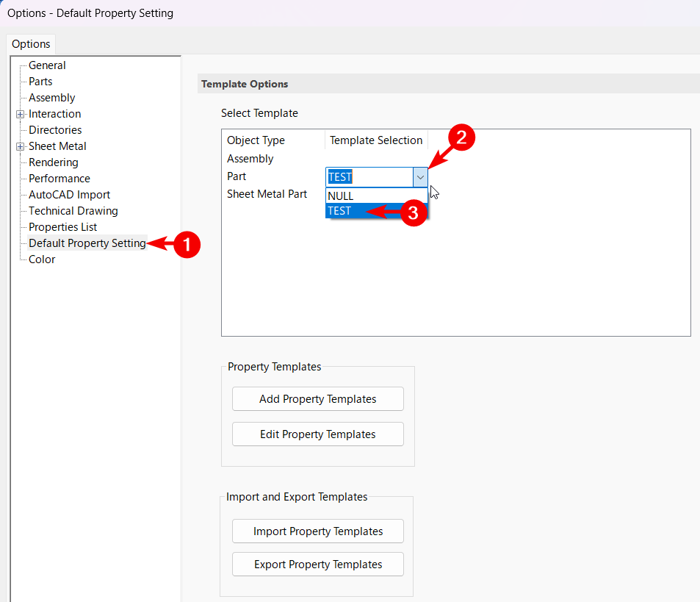Select the Sheet Metal Part row
The width and height of the screenshot is (700, 602).
point(267,194)
